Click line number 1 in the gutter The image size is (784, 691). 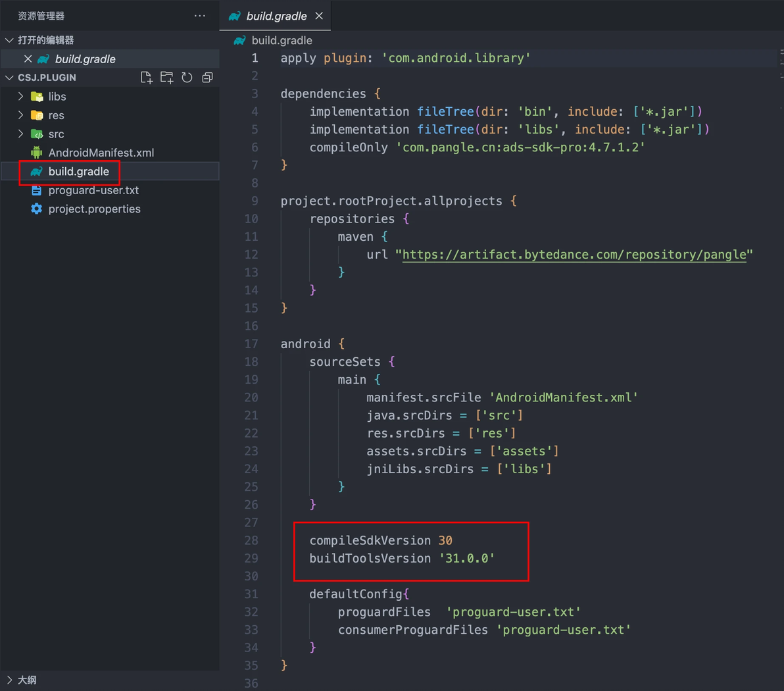(x=255, y=58)
